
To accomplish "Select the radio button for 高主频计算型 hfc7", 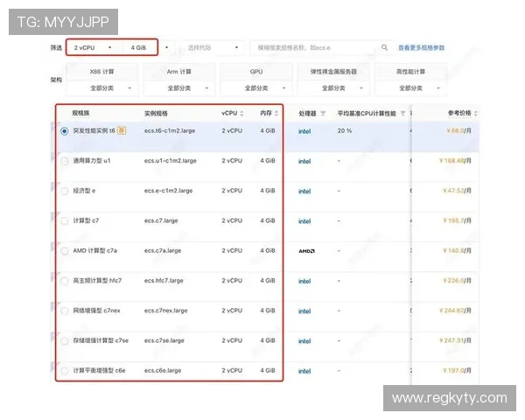I will 64,281.
